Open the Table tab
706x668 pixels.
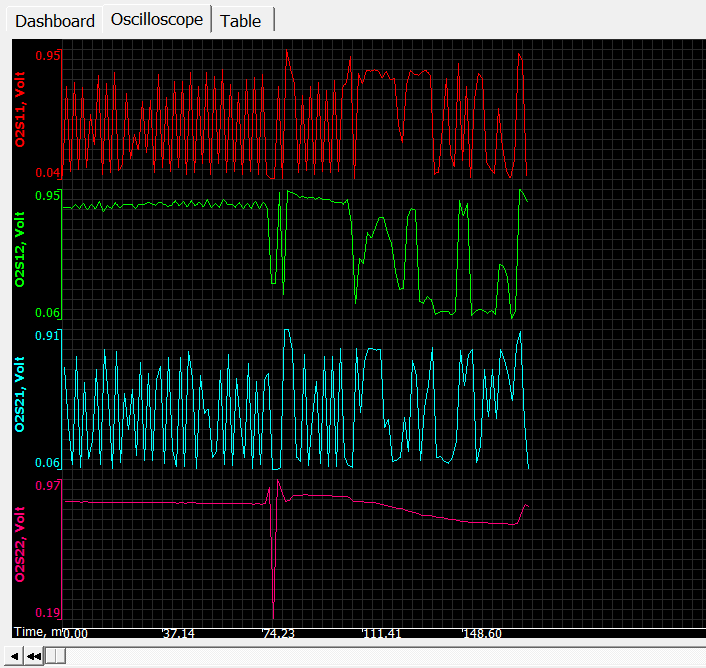[241, 21]
